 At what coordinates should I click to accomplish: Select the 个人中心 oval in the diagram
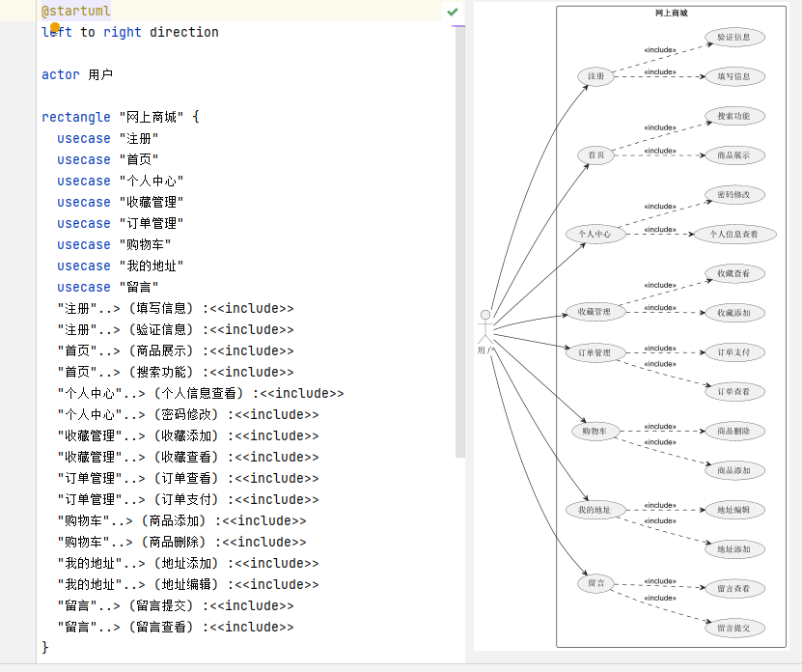pyautogui.click(x=595, y=234)
